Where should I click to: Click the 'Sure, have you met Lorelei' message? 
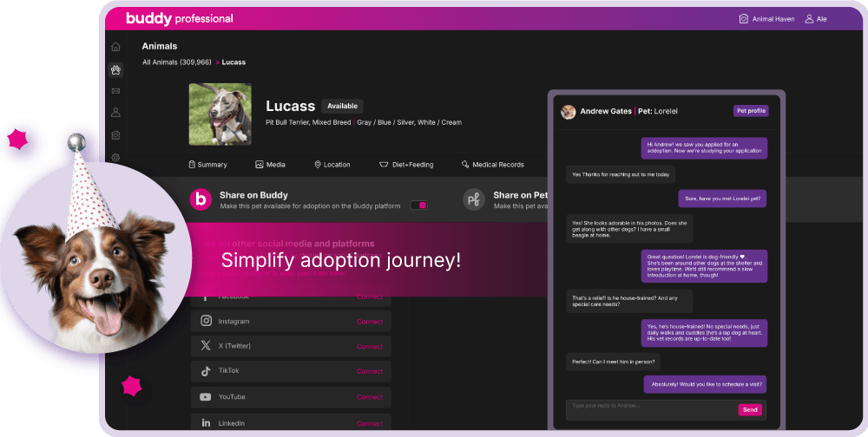click(722, 199)
